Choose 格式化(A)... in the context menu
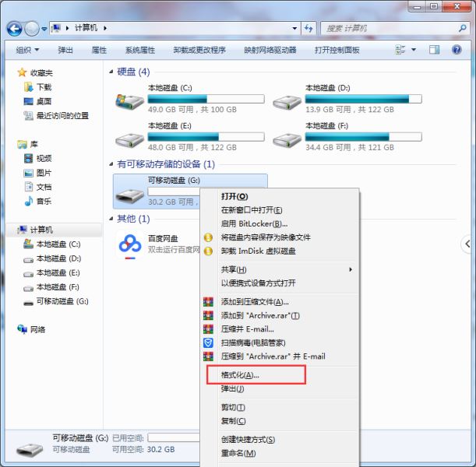 point(280,375)
